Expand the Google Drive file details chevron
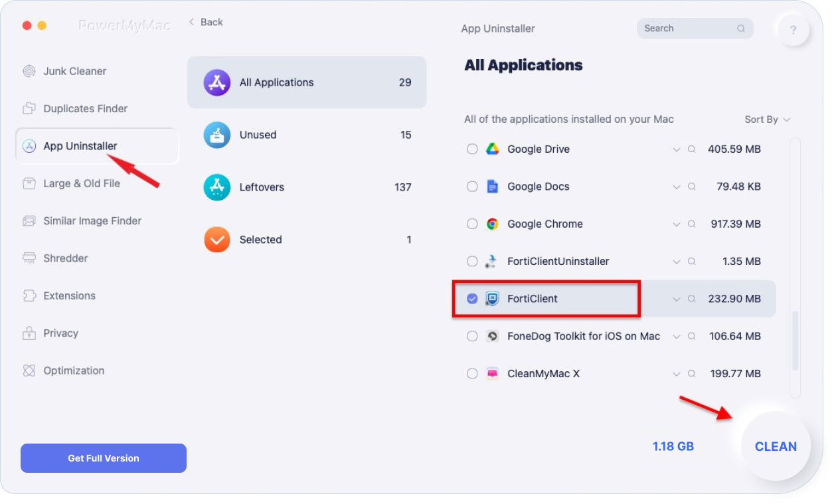 coord(677,149)
